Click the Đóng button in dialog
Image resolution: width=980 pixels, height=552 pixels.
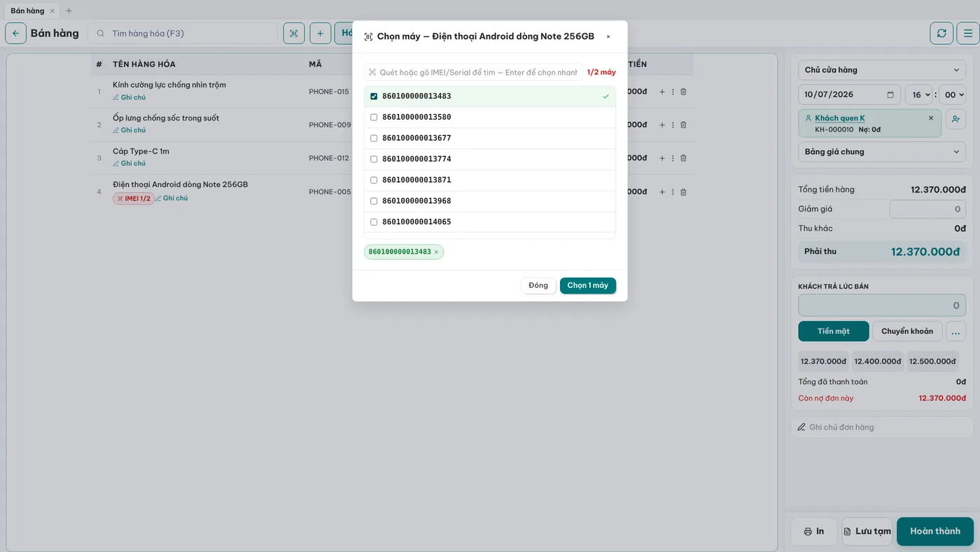pos(538,286)
